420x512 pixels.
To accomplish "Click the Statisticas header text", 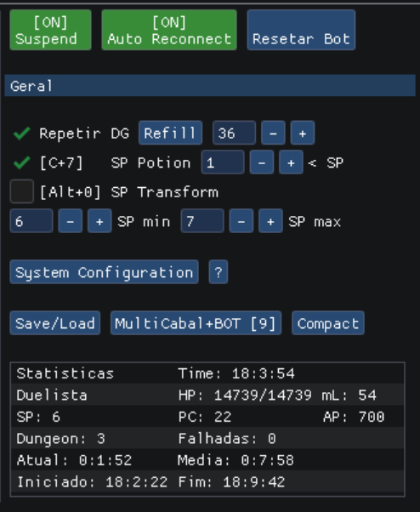I will click(x=65, y=373).
